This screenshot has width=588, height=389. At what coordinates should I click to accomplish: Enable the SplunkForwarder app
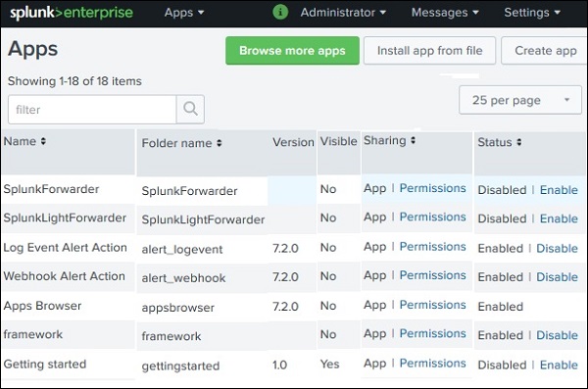559,190
